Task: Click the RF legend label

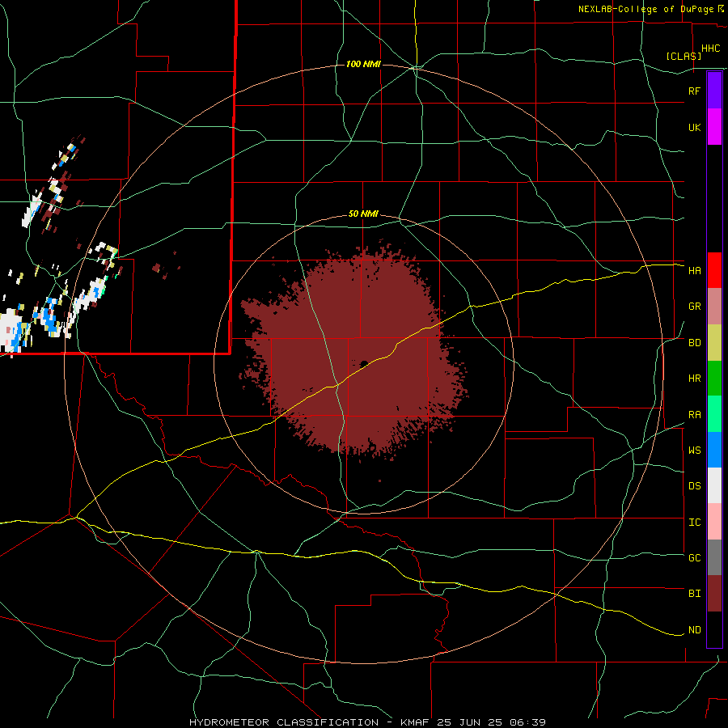Action: point(694,91)
